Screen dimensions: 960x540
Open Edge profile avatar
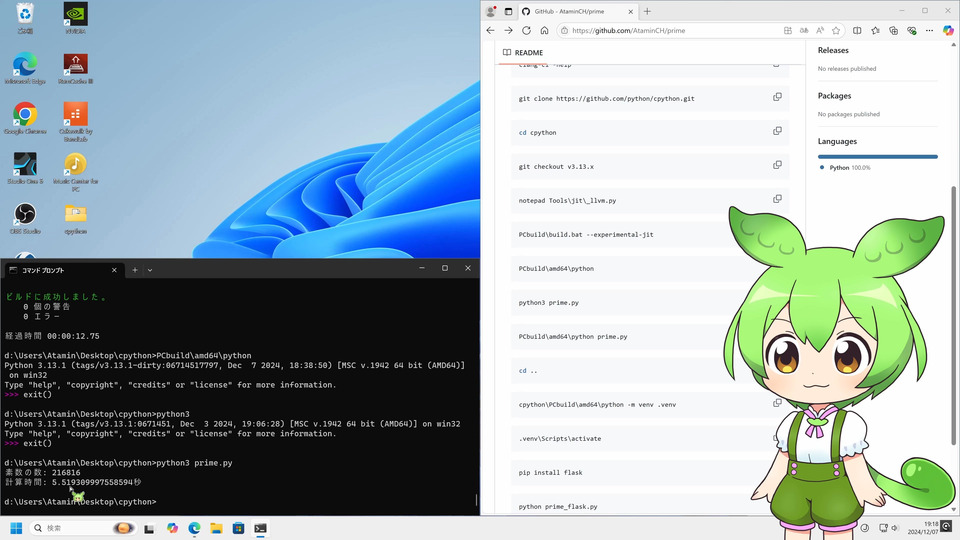click(490, 11)
